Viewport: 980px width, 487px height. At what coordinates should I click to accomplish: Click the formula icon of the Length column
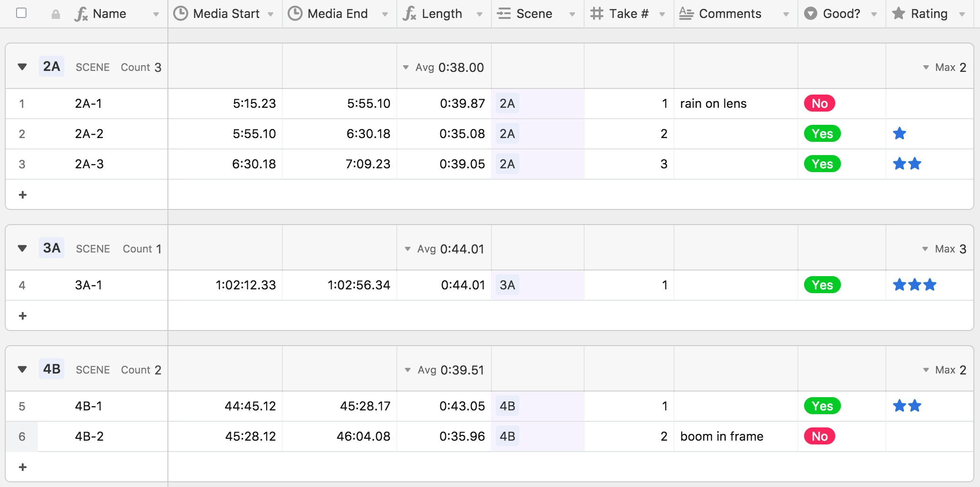click(410, 14)
